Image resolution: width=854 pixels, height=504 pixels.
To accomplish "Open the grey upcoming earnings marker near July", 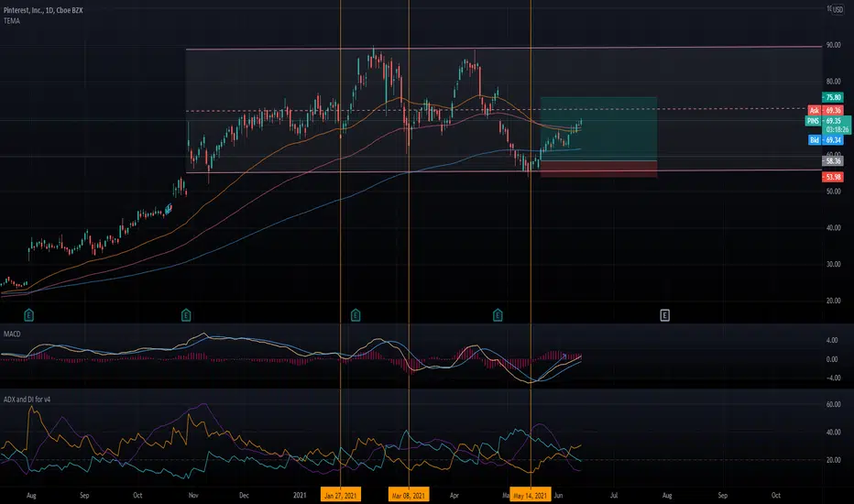I will point(664,315).
